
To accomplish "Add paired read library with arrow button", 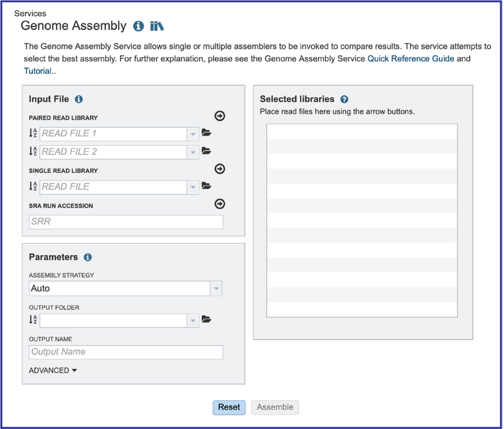I will tap(220, 116).
